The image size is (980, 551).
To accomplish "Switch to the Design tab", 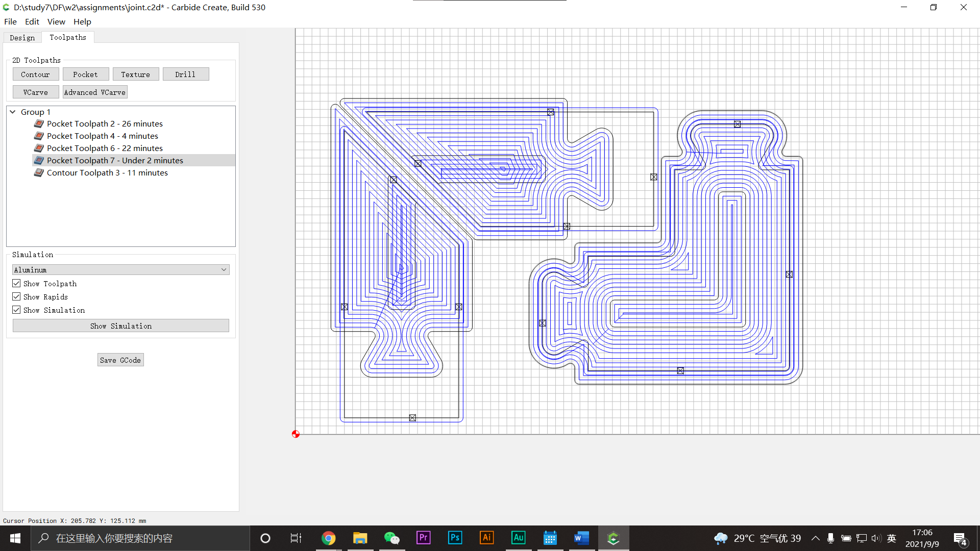I will pos(22,38).
